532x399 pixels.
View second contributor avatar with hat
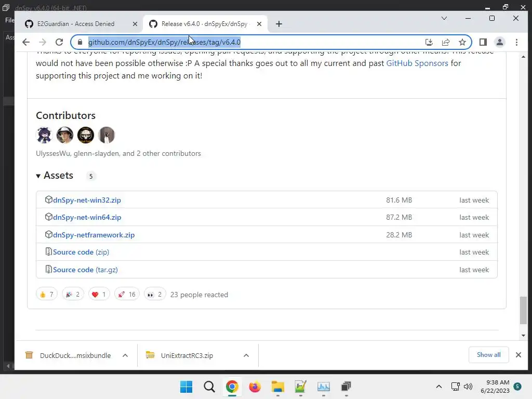point(65,135)
